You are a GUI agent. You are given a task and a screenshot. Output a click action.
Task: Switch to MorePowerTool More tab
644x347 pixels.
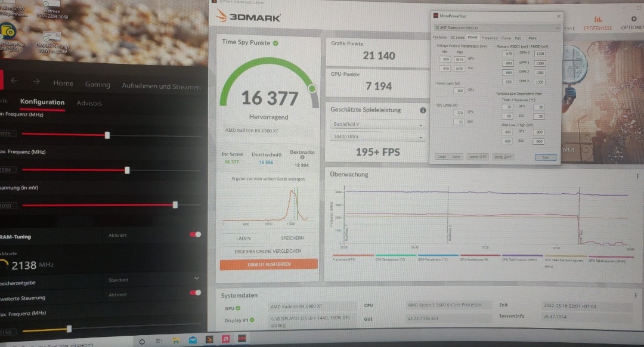(532, 38)
